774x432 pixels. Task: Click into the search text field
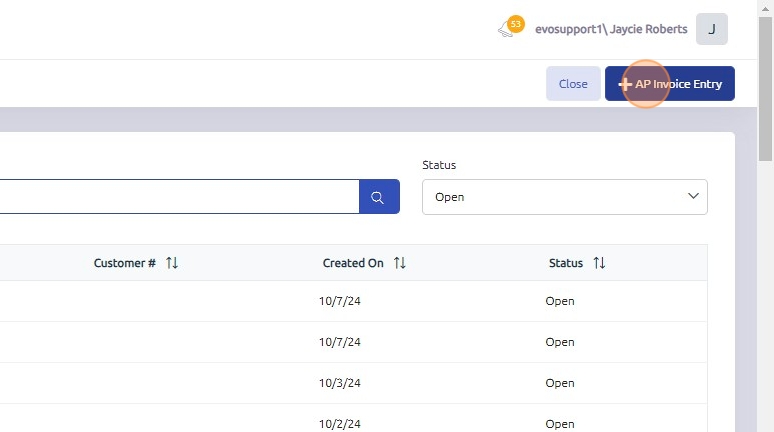coord(180,197)
